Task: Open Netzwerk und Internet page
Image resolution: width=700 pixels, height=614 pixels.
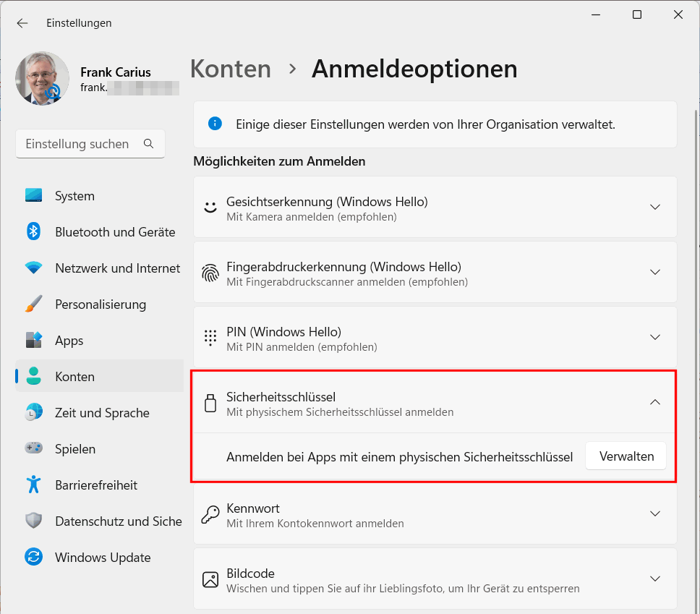Action: 100,268
